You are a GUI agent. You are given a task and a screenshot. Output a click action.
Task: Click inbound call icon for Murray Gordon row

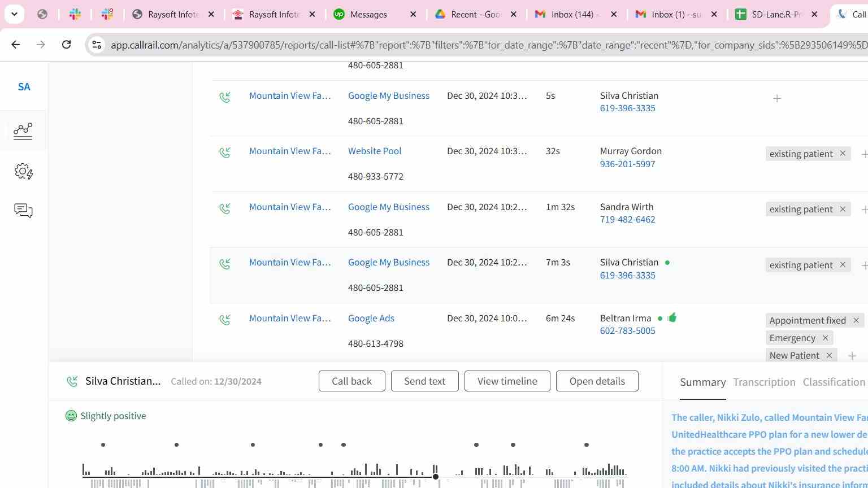coord(225,152)
